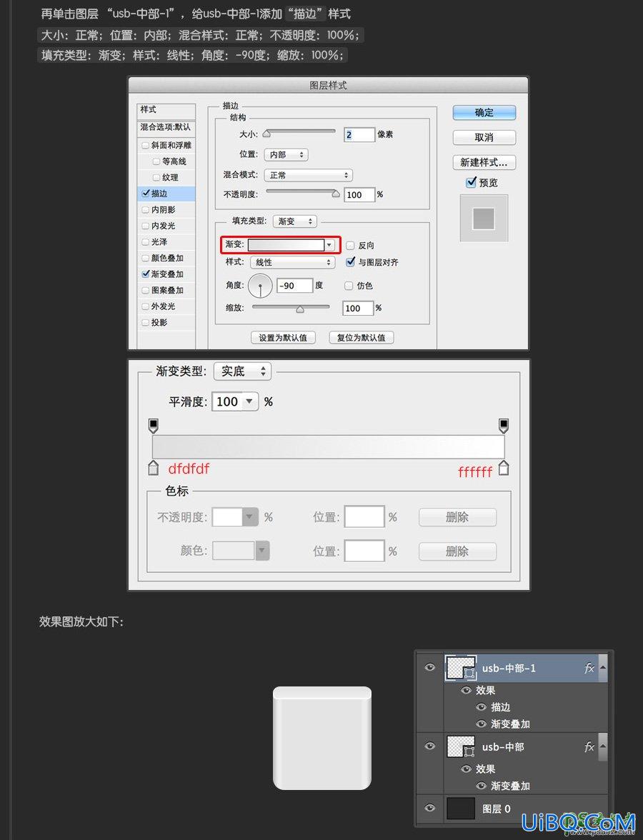Viewport: 643px width, 840px height.
Task: Click 复位为默认值 button
Action: click(362, 337)
